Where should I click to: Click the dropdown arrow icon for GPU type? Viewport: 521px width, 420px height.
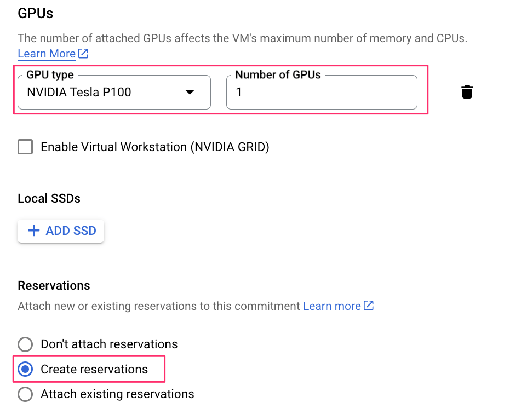coord(190,92)
